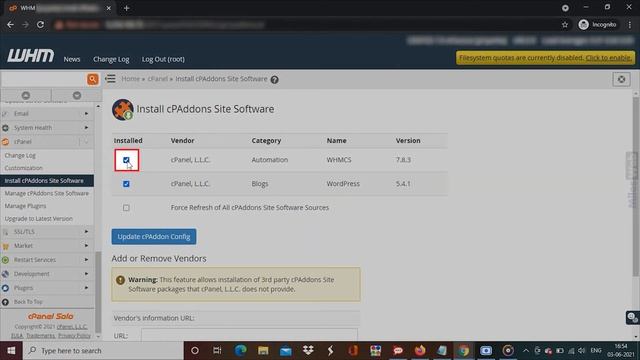Click Update cPAddon Config button
This screenshot has height=360, width=640.
(x=154, y=236)
